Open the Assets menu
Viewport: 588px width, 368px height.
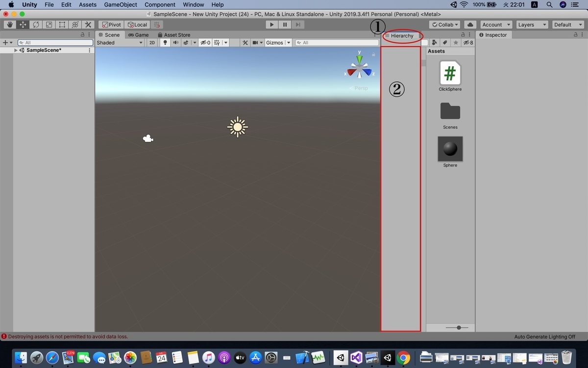point(88,4)
